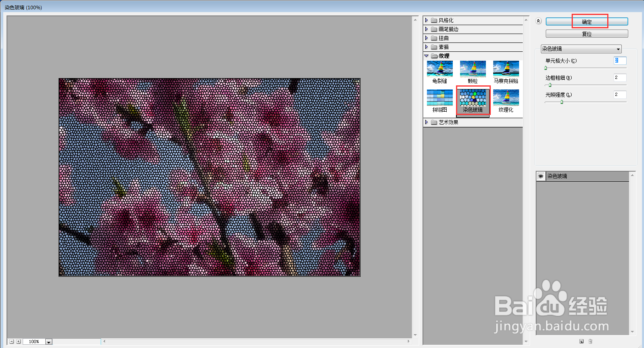The width and height of the screenshot is (644, 348).
Task: Click the 边框粗细 slider handle
Action: point(550,85)
